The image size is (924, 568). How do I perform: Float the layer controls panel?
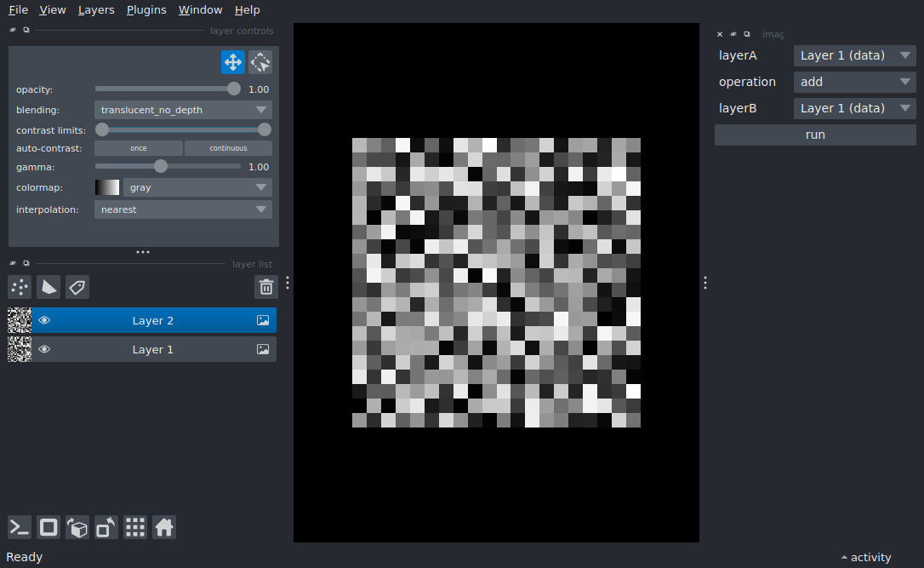coord(26,30)
